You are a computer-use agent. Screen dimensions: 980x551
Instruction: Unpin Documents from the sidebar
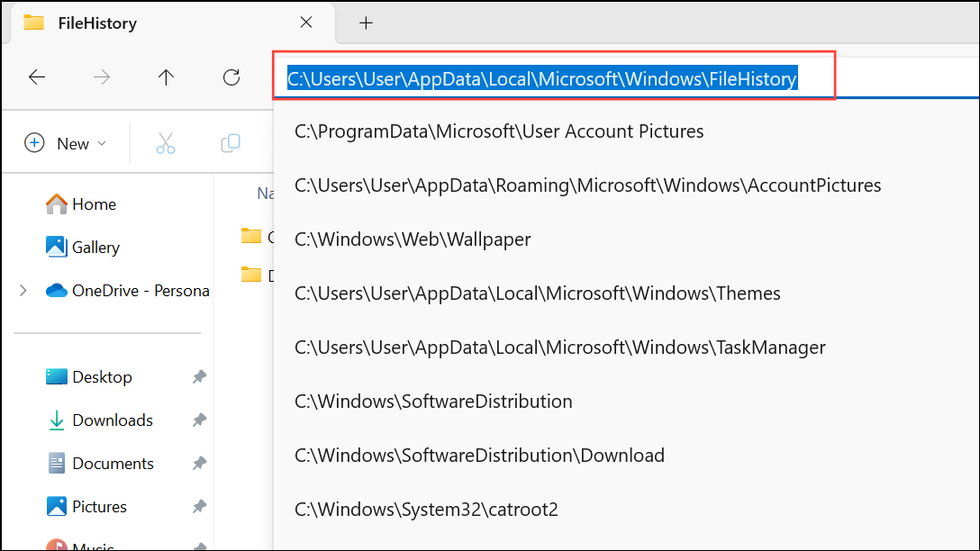[199, 463]
